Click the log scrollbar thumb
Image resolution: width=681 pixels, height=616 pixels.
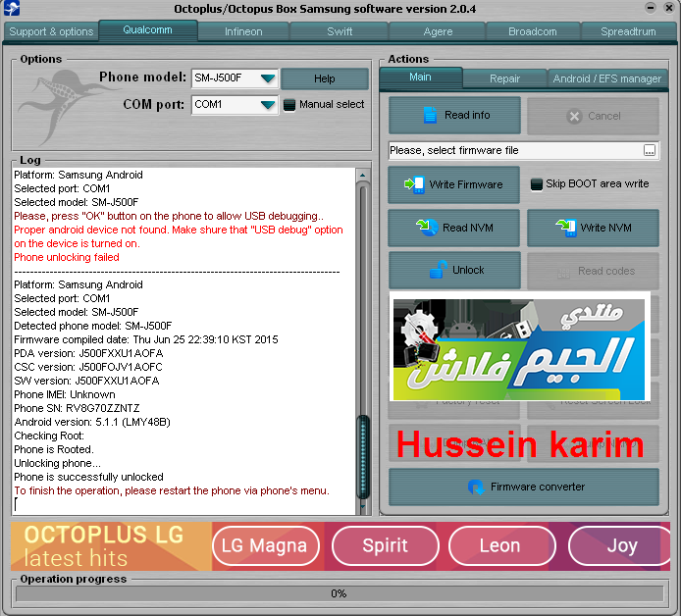point(363,457)
